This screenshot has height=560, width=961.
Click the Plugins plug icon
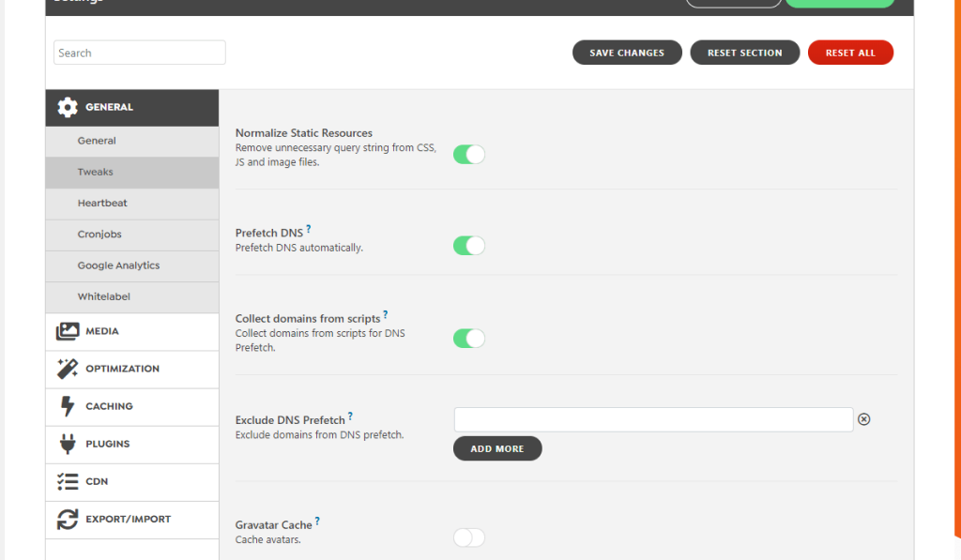click(x=68, y=444)
